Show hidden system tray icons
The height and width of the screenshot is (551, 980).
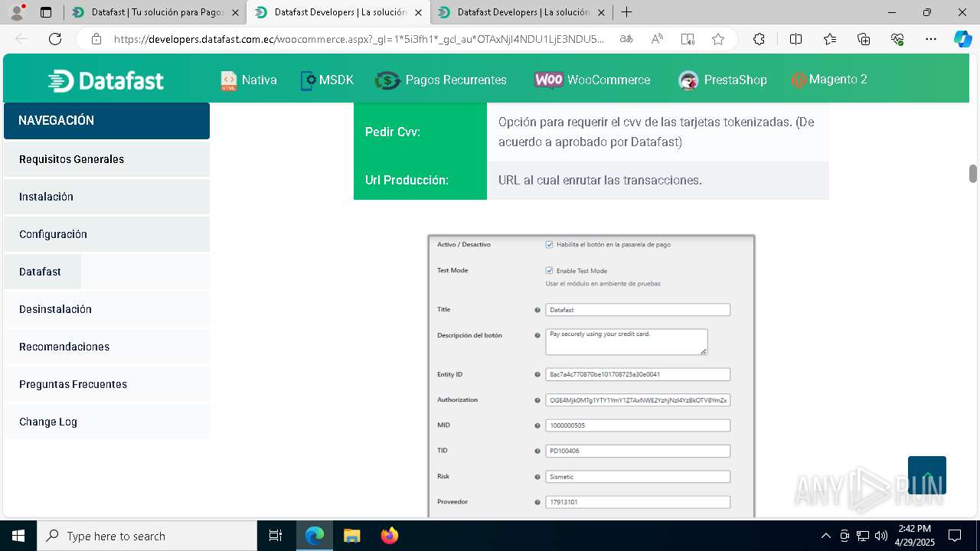pyautogui.click(x=825, y=536)
